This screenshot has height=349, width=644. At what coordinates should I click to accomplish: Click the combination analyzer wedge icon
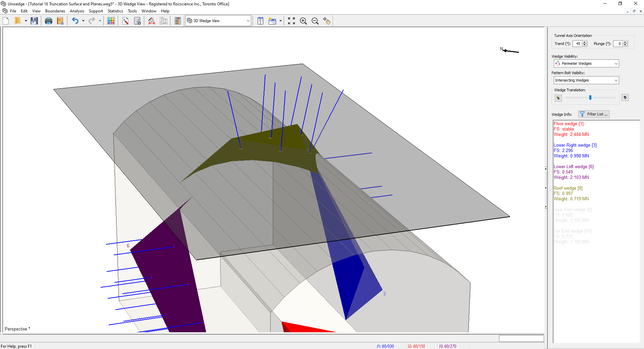pos(152,21)
